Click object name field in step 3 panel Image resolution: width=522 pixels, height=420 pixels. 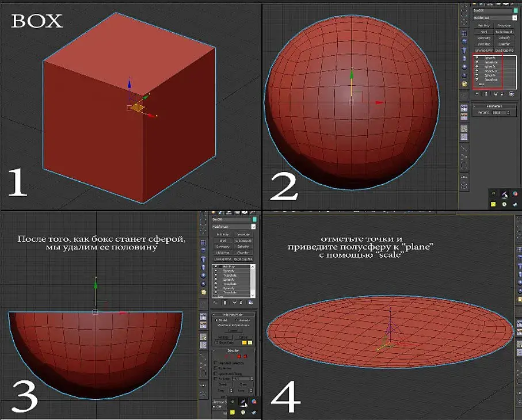coord(231,220)
